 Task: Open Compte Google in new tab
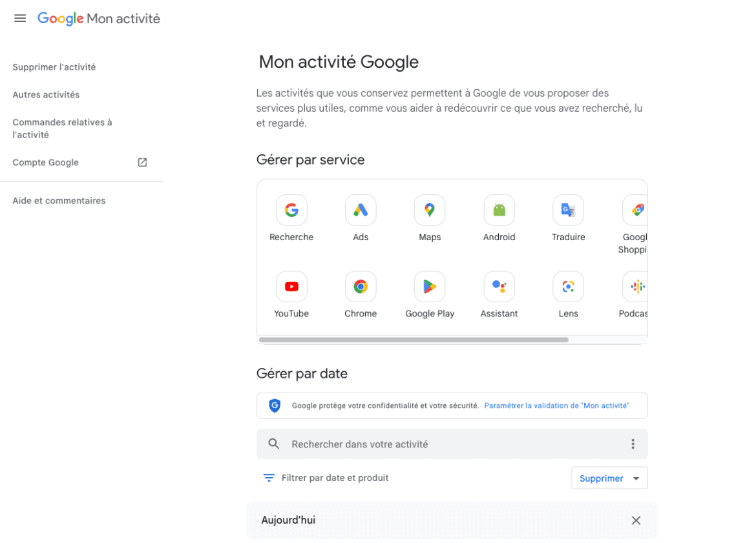click(46, 162)
